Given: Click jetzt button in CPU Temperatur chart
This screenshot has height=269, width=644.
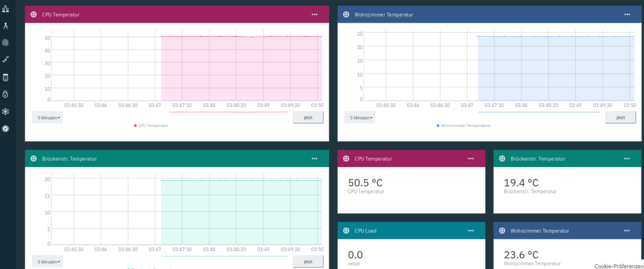Looking at the screenshot, I should tap(308, 117).
